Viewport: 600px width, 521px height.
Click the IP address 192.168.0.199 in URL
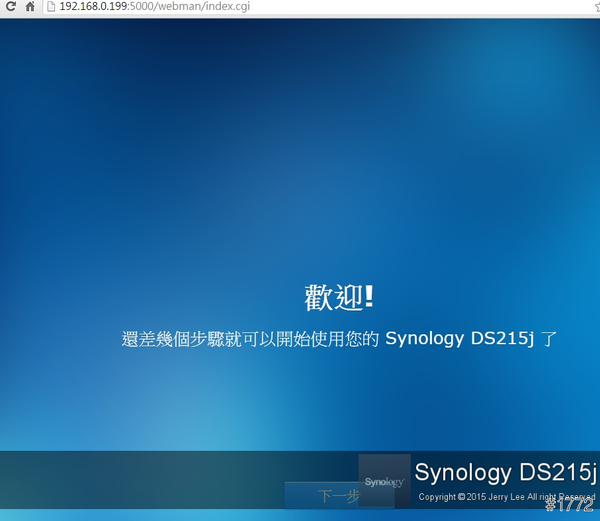(96, 7)
